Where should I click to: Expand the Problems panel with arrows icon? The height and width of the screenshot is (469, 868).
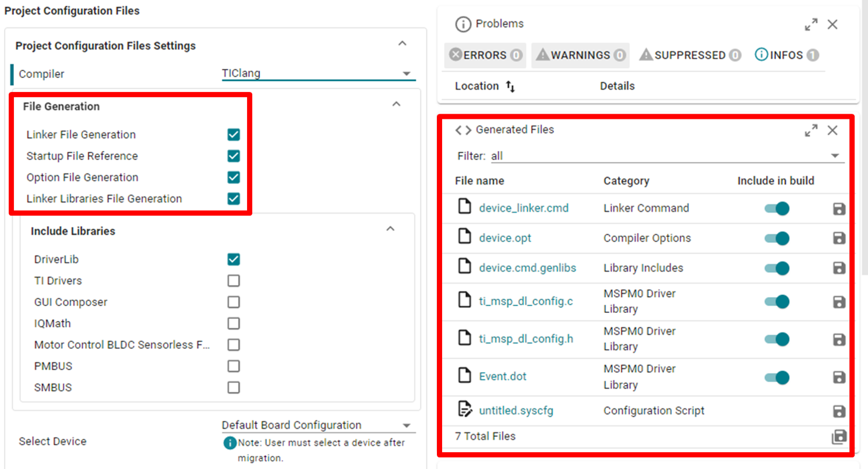(811, 24)
